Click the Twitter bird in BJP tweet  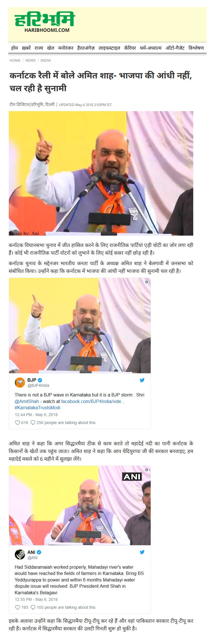(x=142, y=380)
